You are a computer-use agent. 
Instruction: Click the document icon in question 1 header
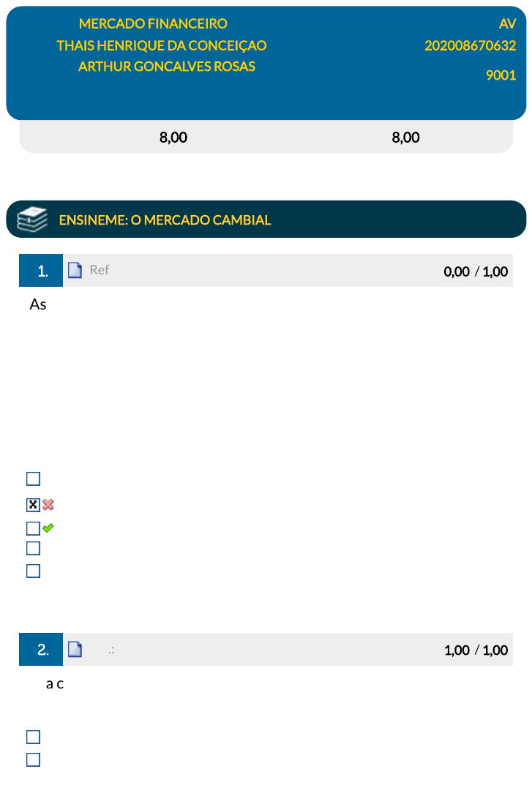click(75, 271)
